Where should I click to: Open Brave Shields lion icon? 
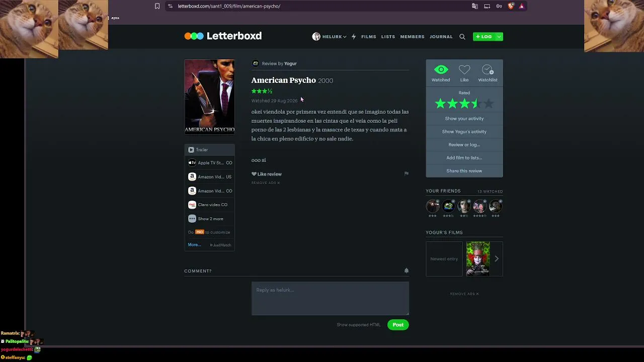click(511, 6)
